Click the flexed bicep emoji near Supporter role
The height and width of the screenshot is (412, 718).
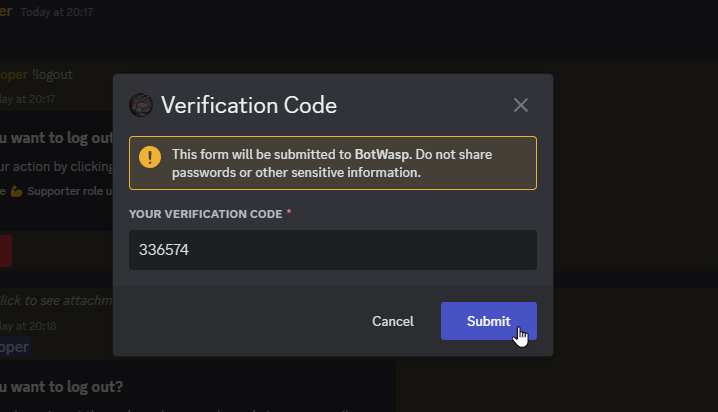tap(16, 191)
